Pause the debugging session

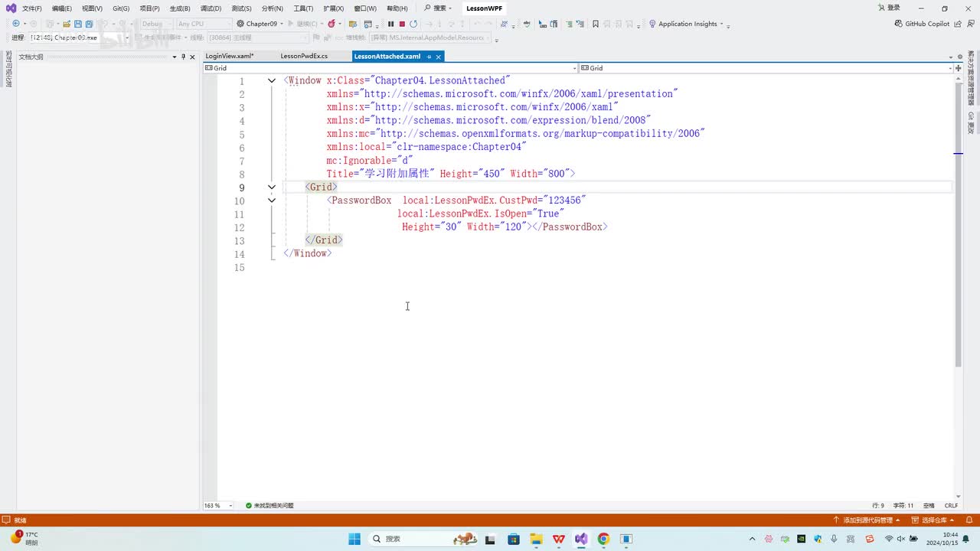pyautogui.click(x=390, y=24)
